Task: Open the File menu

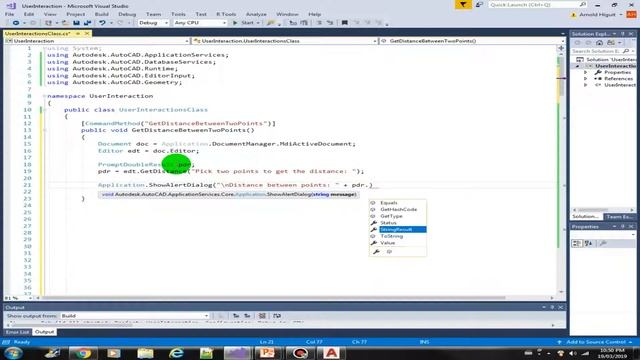Action: (x=9, y=14)
